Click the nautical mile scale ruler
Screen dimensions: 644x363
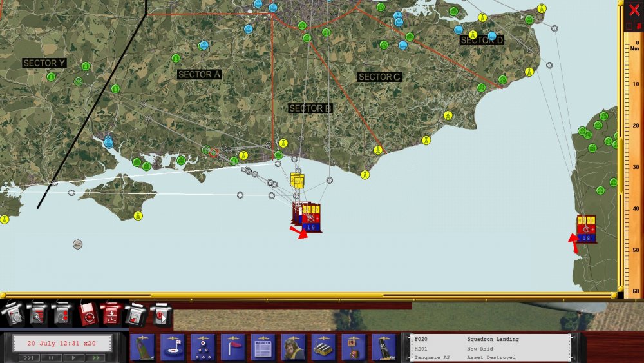tap(632, 164)
